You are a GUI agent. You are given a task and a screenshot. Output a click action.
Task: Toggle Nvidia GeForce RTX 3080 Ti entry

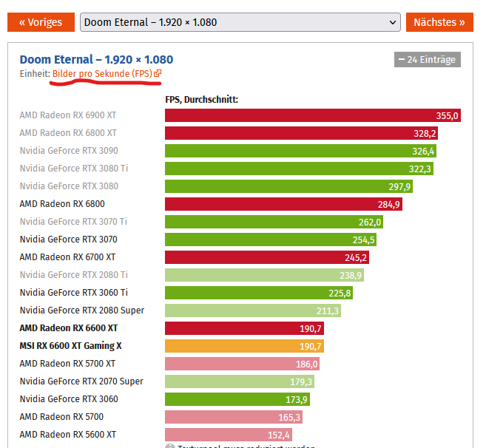point(74,169)
